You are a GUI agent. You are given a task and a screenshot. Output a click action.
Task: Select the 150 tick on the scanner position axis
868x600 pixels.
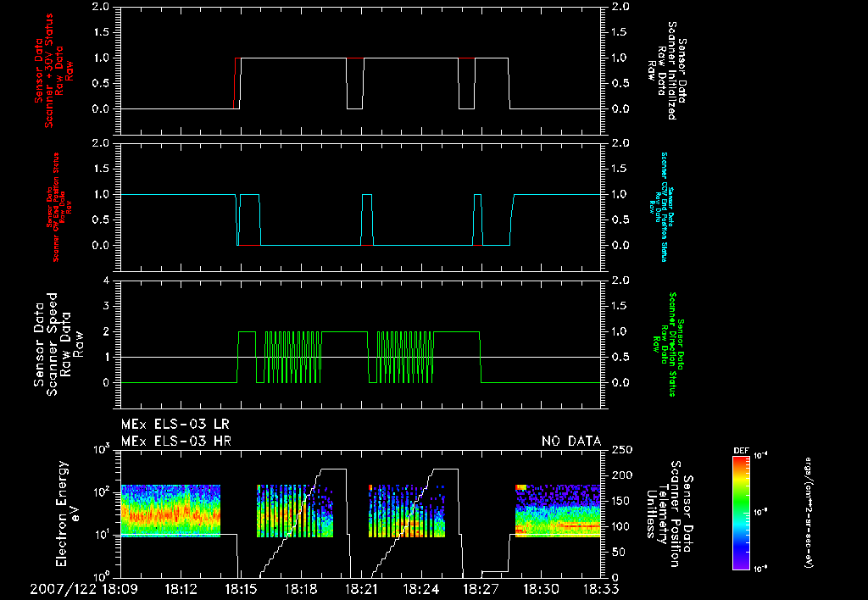point(621,501)
